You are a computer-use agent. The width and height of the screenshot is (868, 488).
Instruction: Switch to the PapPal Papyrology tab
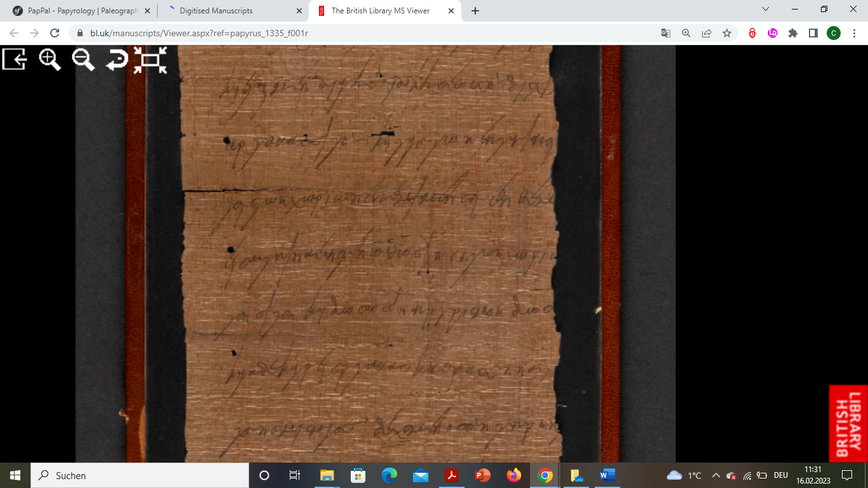pos(83,11)
